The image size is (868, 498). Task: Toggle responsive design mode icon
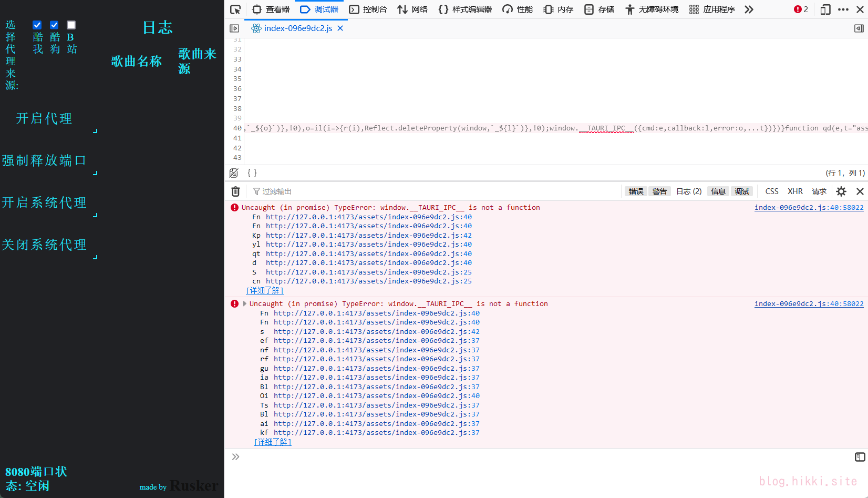tap(825, 9)
